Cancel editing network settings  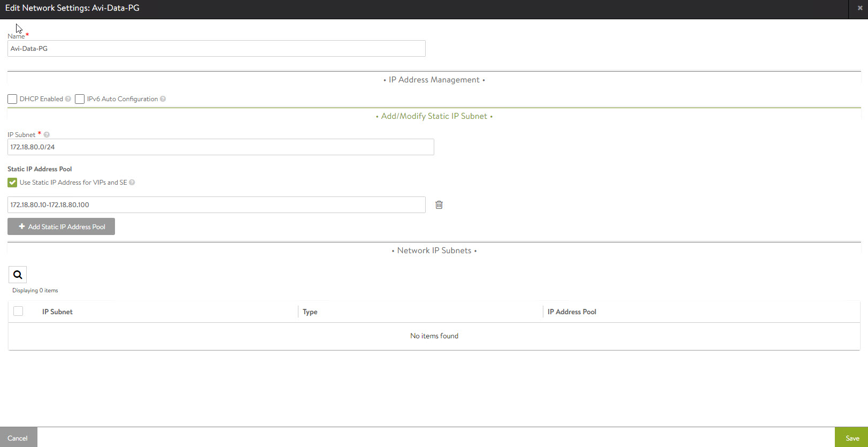[18, 437]
